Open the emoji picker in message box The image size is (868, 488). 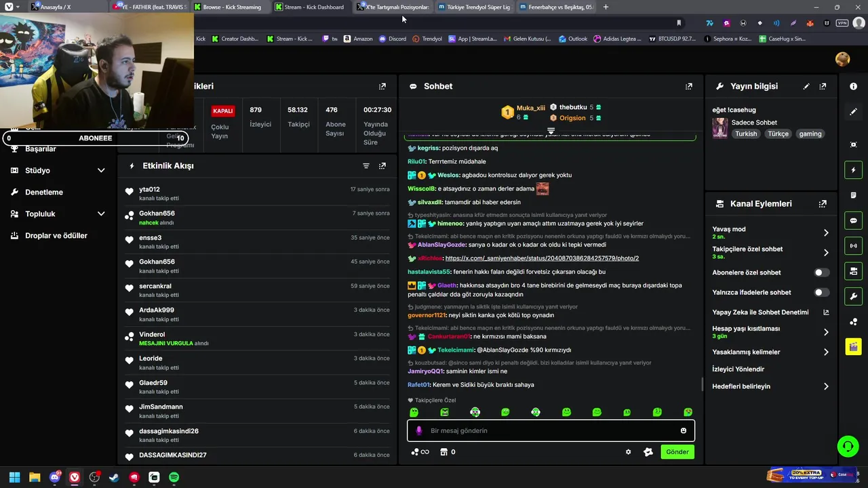pos(683,430)
